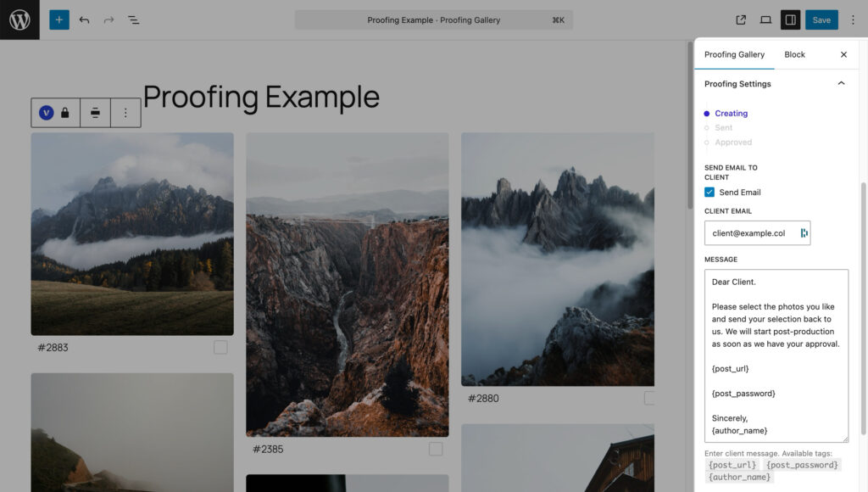Click the WordPress logo icon

pos(19,20)
